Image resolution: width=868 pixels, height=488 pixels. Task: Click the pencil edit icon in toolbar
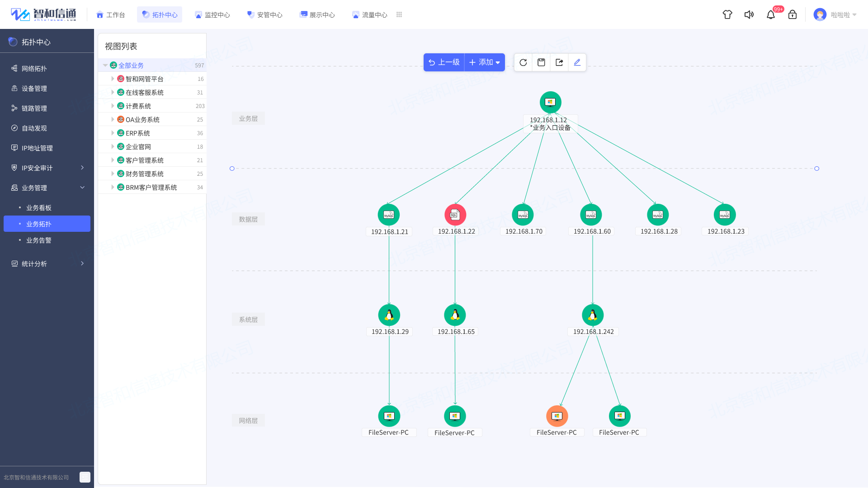tap(577, 62)
